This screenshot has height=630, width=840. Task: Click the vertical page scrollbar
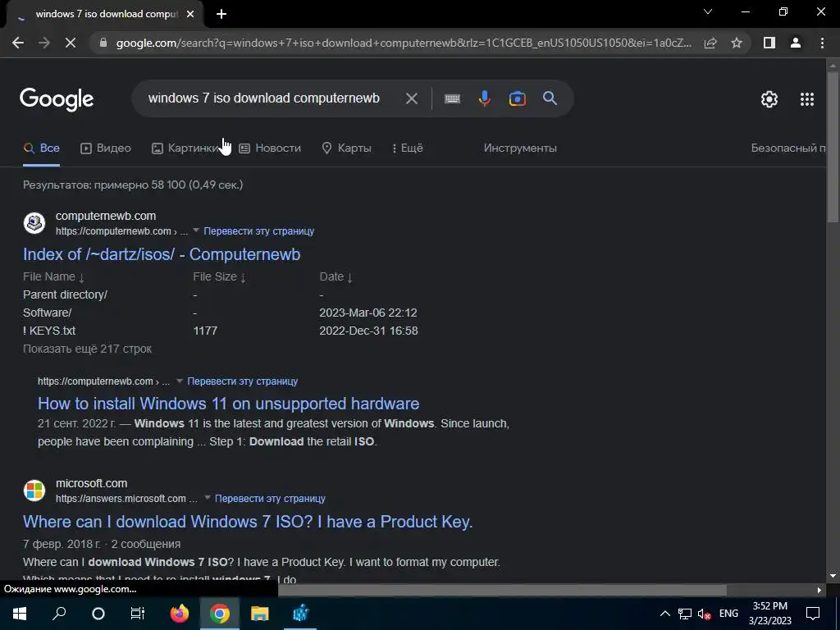tap(833, 146)
